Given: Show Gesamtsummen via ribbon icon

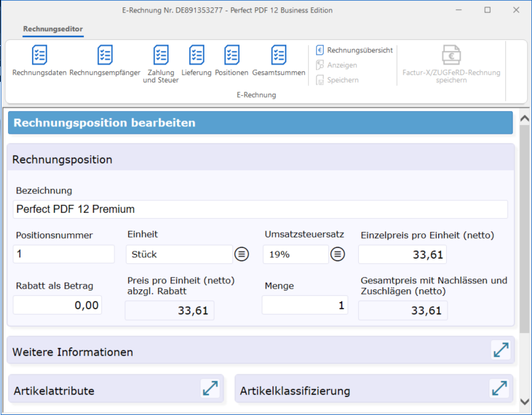Looking at the screenshot, I should 278,55.
